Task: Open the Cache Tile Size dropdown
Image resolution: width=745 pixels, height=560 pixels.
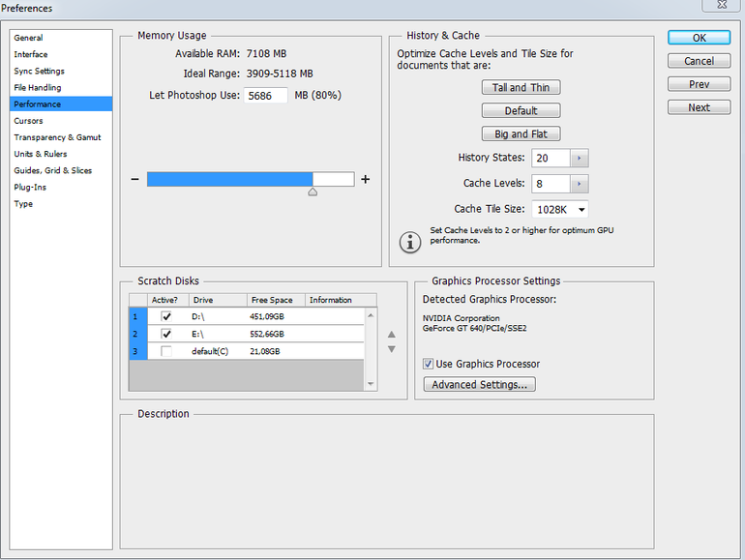Action: (x=560, y=209)
